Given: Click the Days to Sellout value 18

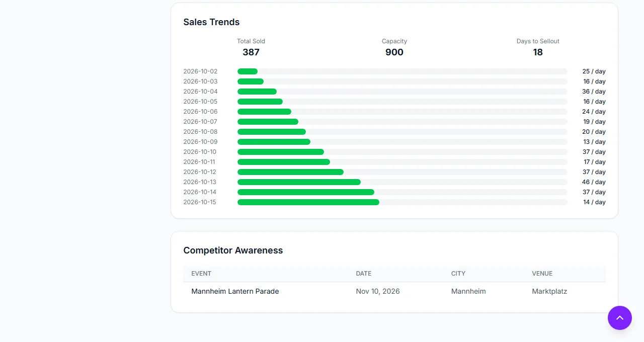Looking at the screenshot, I should (538, 52).
